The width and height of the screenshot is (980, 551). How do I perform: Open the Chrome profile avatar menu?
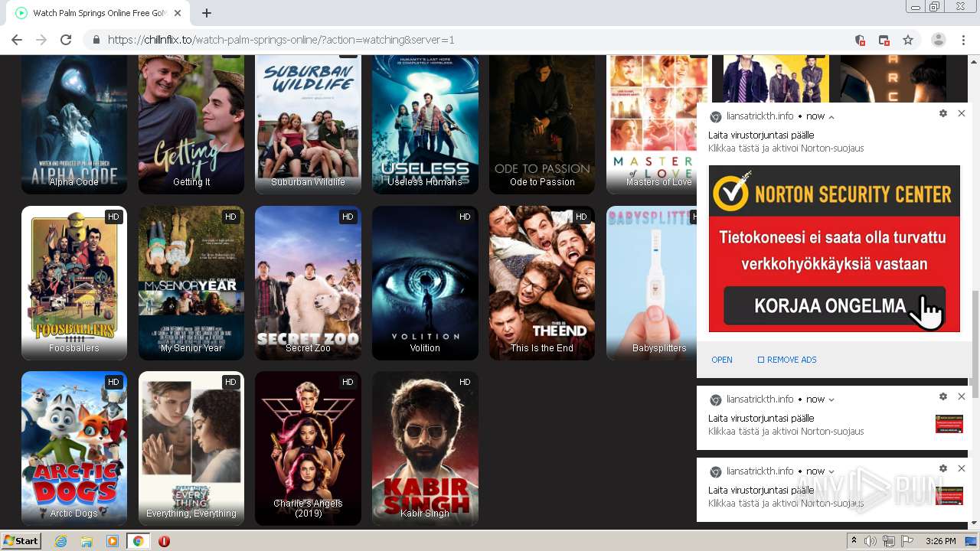point(938,40)
